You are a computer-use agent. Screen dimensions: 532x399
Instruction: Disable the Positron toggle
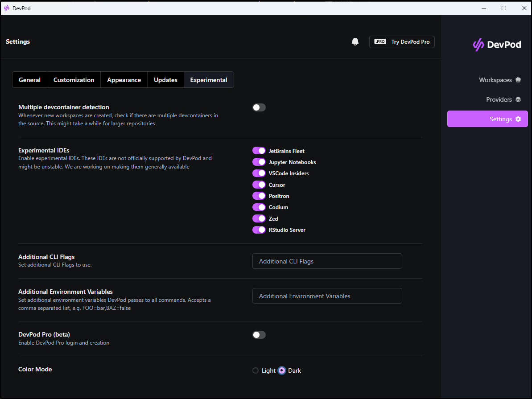(259, 196)
